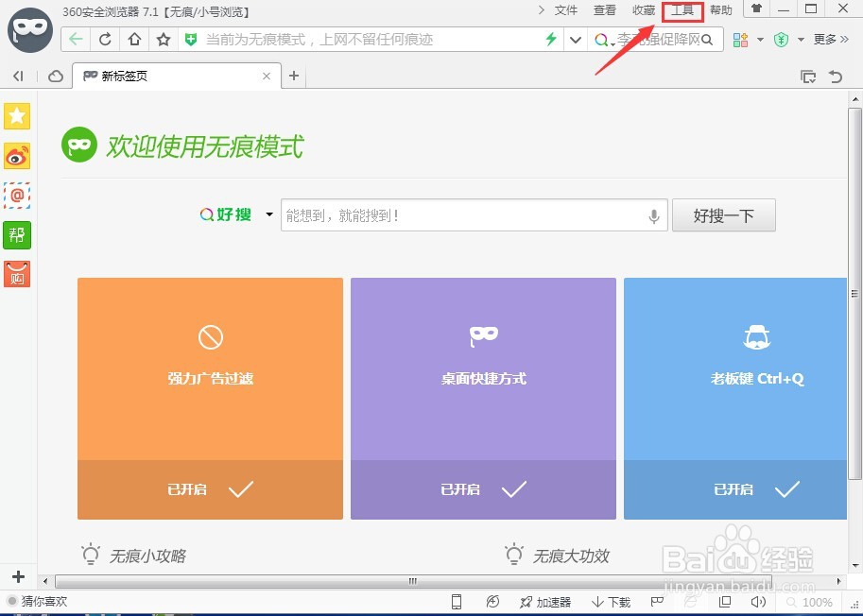Click the vertical scrollbar up arrow
The width and height of the screenshot is (863, 616).
click(854, 99)
